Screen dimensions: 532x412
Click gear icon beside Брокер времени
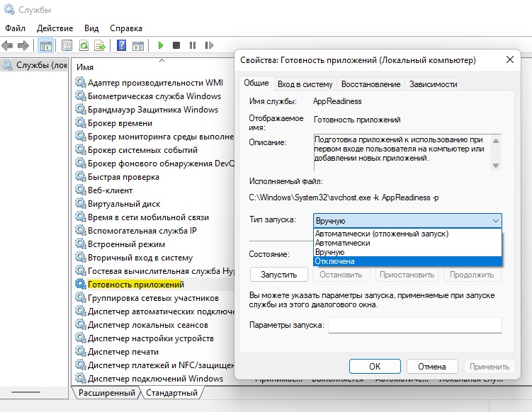coord(81,122)
